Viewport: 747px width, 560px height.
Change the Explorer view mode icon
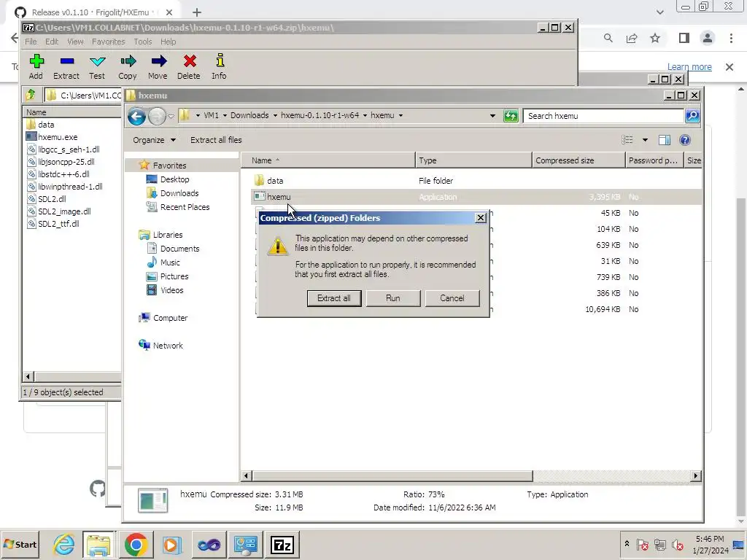coord(627,140)
